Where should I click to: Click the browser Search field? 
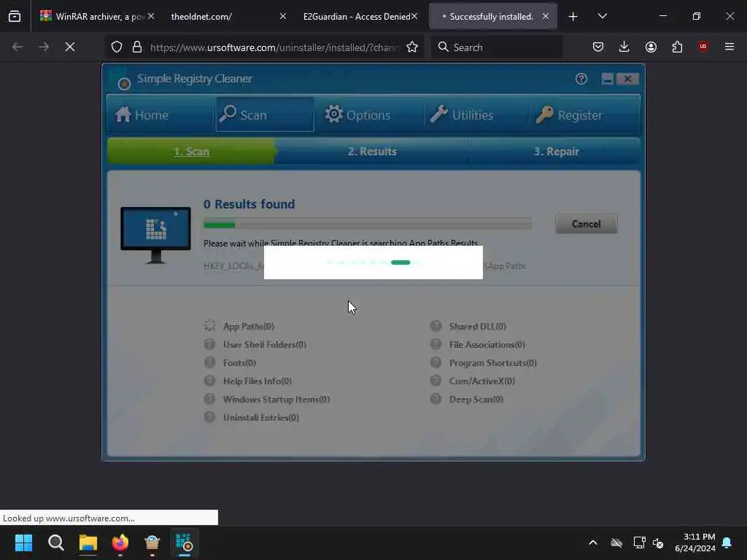[496, 47]
